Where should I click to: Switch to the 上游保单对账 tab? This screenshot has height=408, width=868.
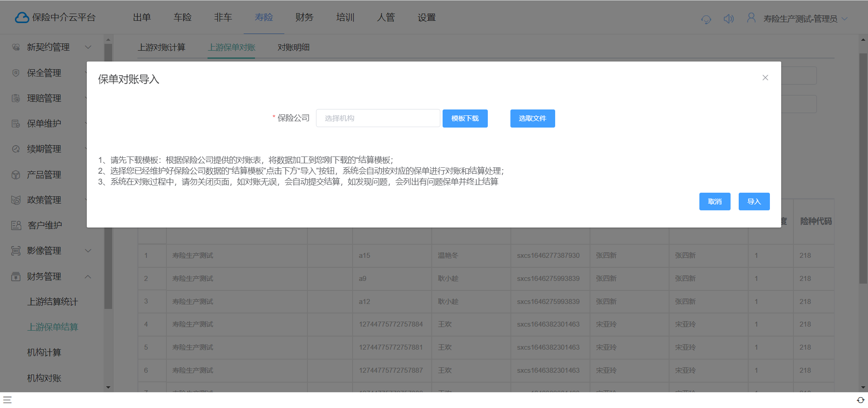click(x=232, y=47)
